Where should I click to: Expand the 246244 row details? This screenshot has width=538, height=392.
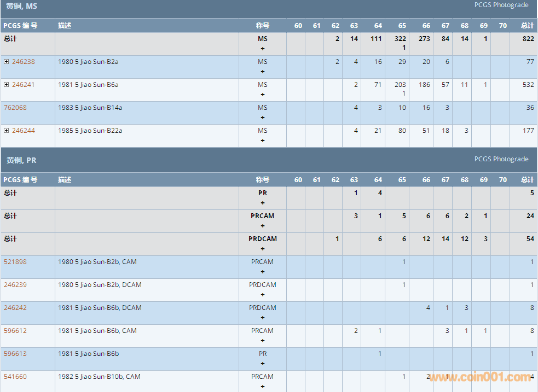pyautogui.click(x=7, y=131)
